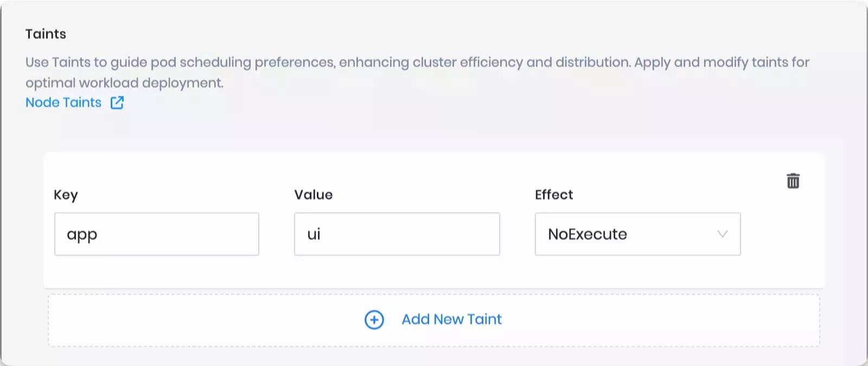Click the Value column label
Viewport: 868px width, 366px height.
tap(313, 195)
